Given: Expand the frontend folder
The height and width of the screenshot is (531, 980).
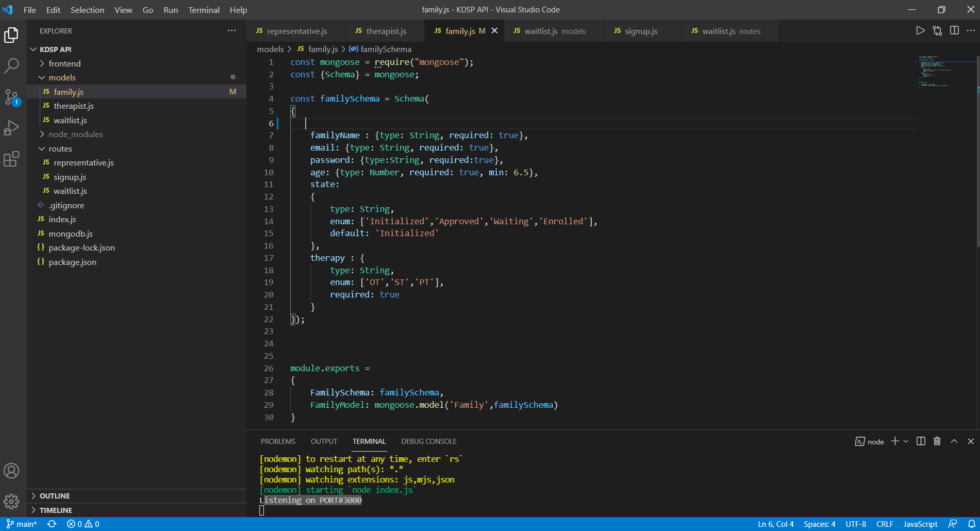Looking at the screenshot, I should click(64, 63).
